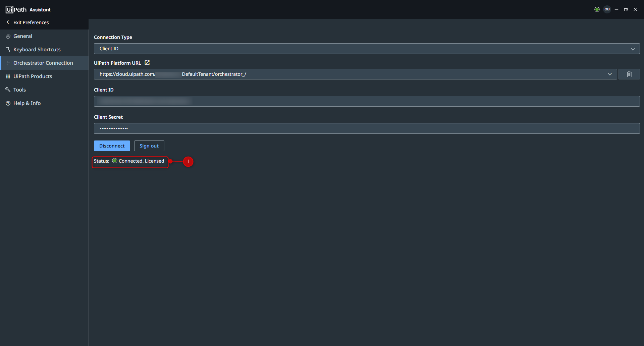Minimize the UiPath Assistant window
The width and height of the screenshot is (644, 346).
coord(616,9)
